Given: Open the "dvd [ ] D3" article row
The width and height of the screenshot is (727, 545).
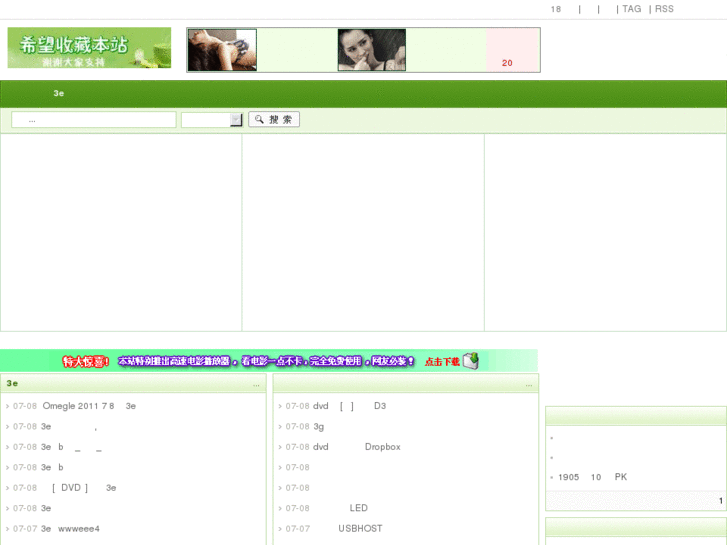Looking at the screenshot, I should coord(350,406).
